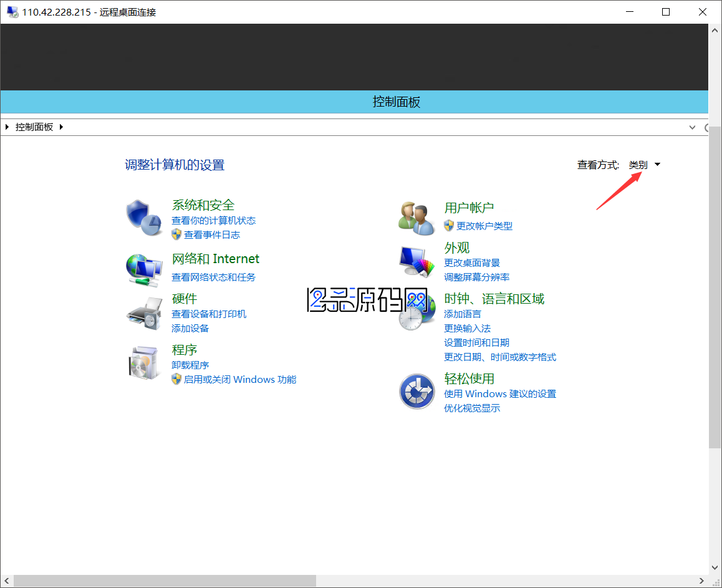Open 用户帐户 category heading
Screen dimensions: 722x588
[x=469, y=208]
